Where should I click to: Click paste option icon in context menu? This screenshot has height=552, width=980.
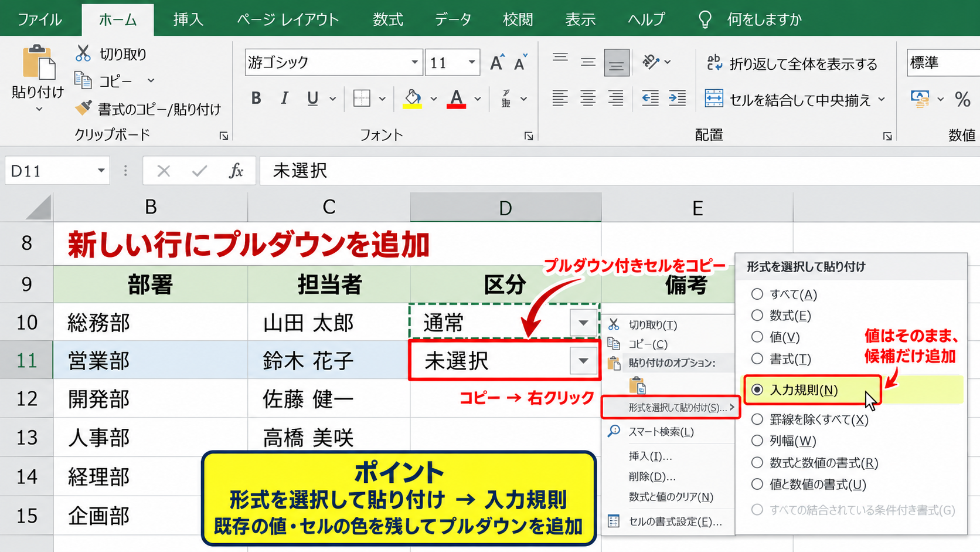(x=637, y=385)
